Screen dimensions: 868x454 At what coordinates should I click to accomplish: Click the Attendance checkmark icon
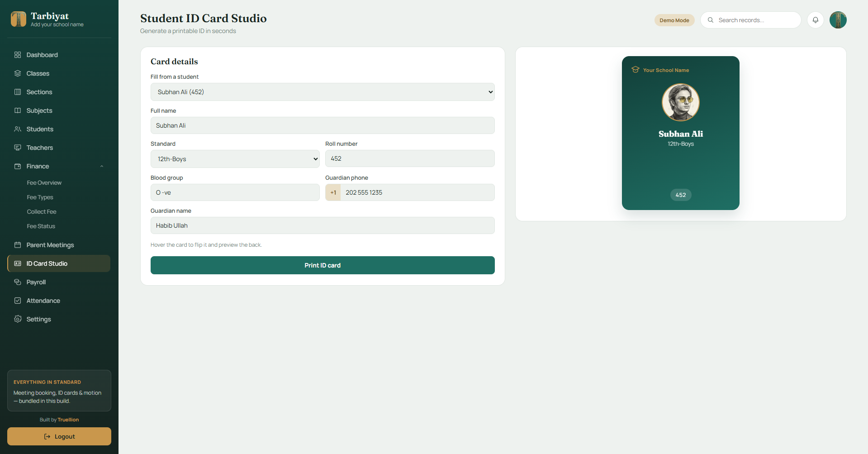18,301
